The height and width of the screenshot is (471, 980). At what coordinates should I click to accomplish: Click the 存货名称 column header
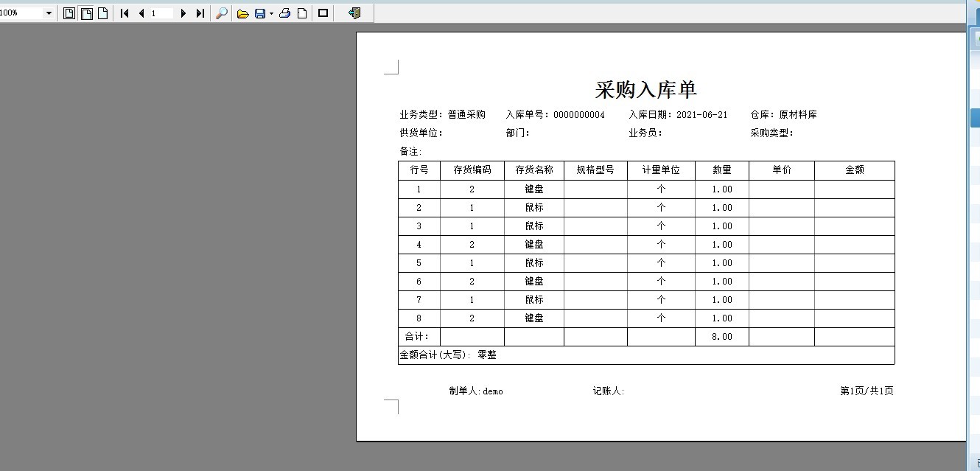534,170
